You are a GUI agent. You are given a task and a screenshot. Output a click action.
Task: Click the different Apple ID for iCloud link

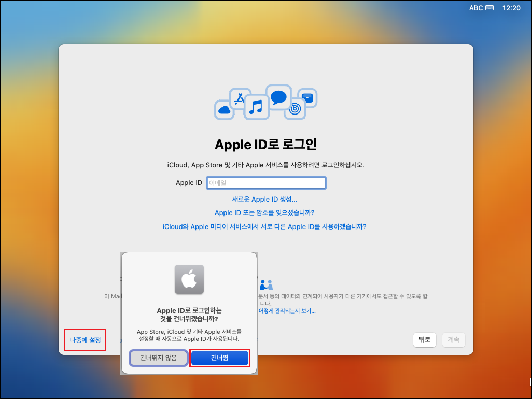(264, 227)
